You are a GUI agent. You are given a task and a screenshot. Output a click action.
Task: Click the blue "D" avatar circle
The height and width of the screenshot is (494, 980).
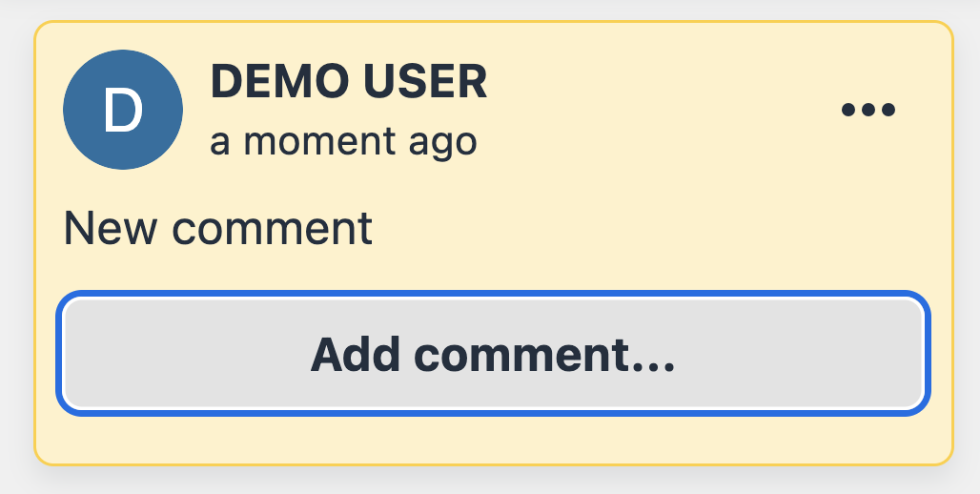[x=123, y=111]
